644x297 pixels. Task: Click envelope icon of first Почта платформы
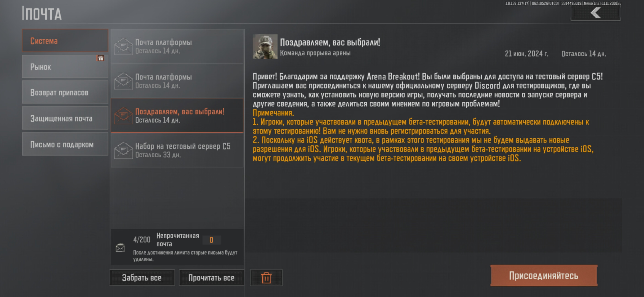[x=123, y=46]
